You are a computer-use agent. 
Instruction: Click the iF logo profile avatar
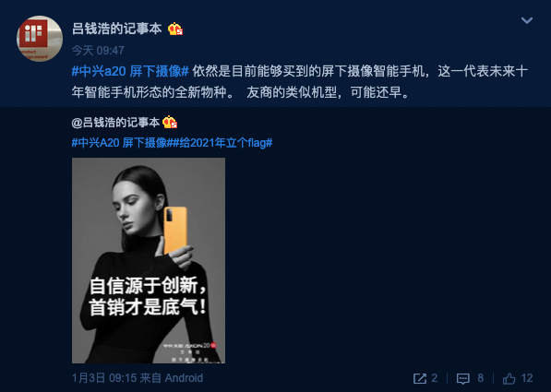click(x=40, y=39)
